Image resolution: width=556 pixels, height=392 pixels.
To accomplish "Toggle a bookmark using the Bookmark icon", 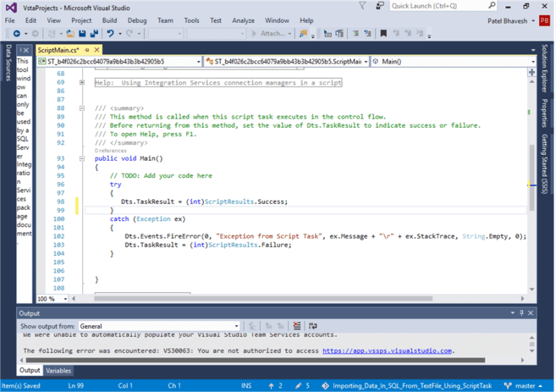I will pos(383,33).
